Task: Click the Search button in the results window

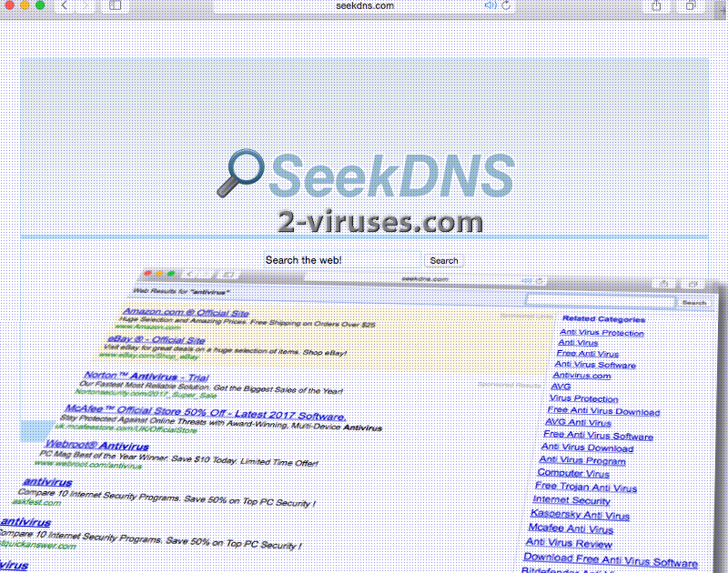Action: pos(694,303)
